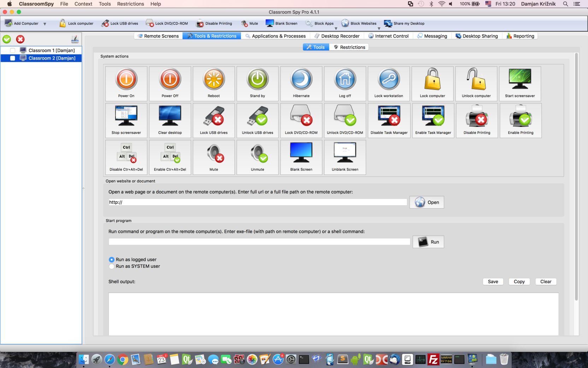Select Run as SYSTEM user option
Viewport: 588px width, 368px height.
coord(112,266)
